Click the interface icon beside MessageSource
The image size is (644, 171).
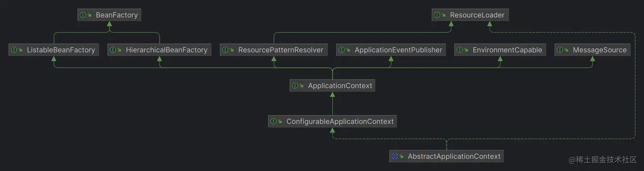[x=561, y=50]
